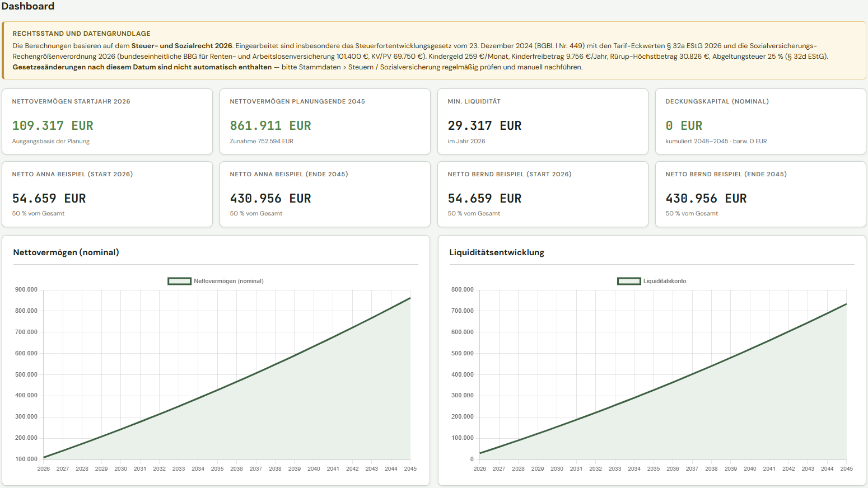Click Netto Bernd Beispiel (Start 2026) card

pos(543,194)
